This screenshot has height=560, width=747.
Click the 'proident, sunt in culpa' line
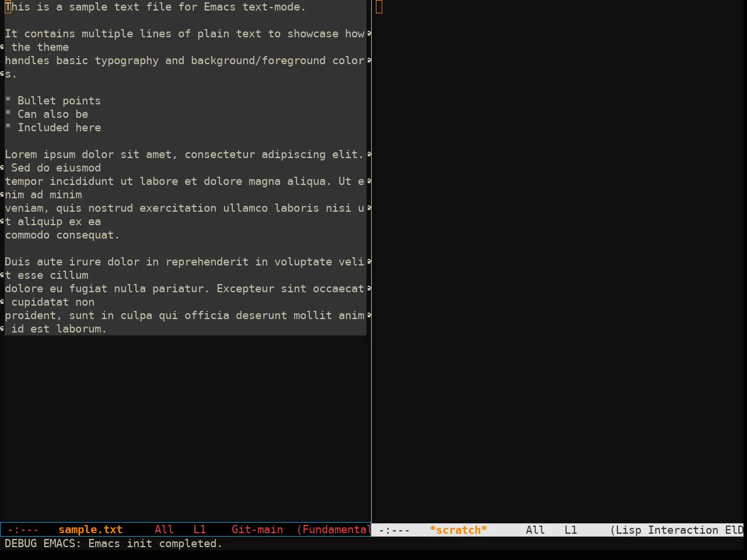coord(184,316)
